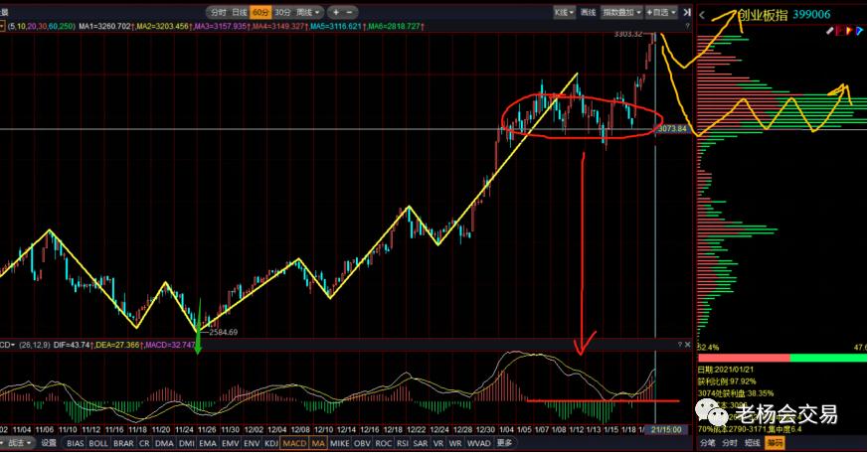Switch to the 分时 timeframe tab

[x=219, y=12]
